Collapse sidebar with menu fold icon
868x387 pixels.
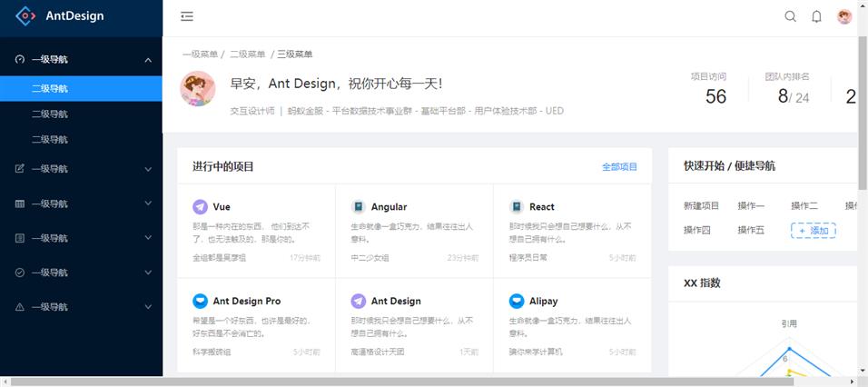coord(187,16)
